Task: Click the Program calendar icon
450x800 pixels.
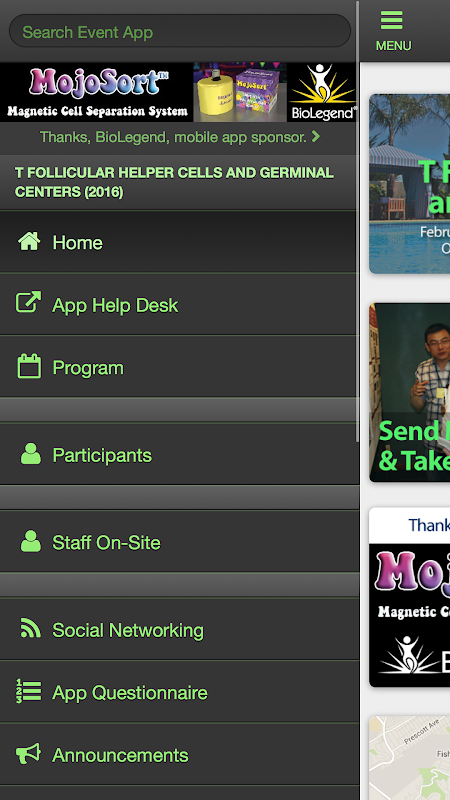Action: [x=29, y=366]
